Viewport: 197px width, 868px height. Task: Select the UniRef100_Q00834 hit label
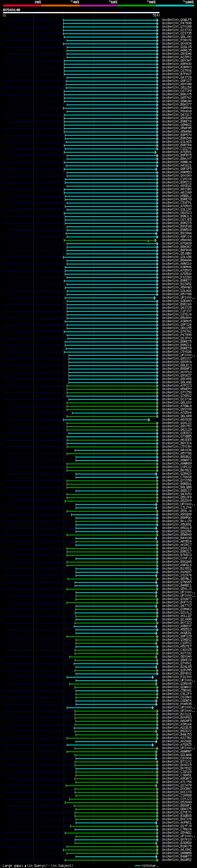point(177,43)
